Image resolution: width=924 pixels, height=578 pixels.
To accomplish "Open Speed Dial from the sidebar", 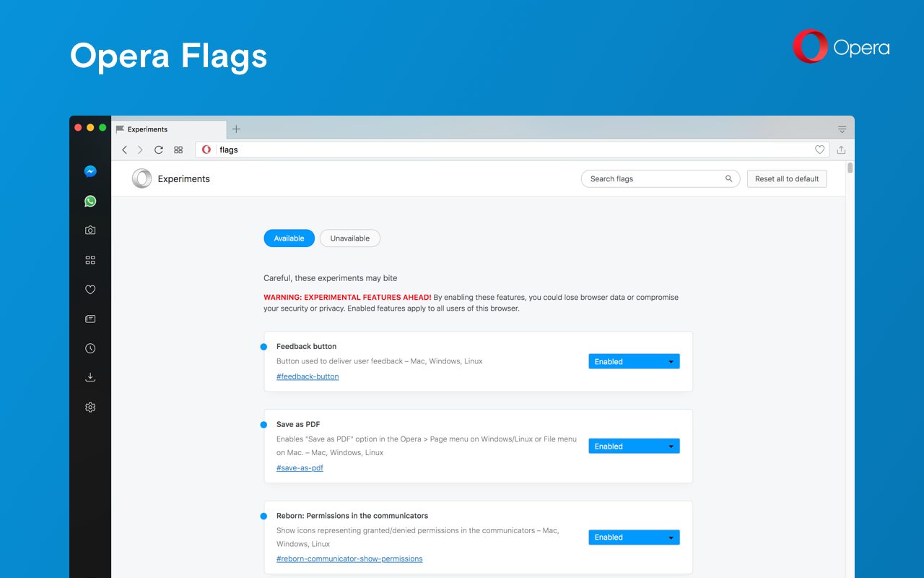I will pos(90,259).
